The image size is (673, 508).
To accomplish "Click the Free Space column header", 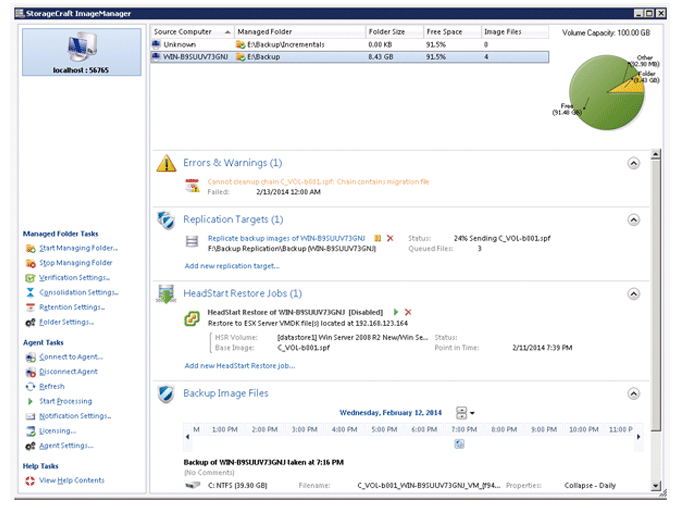I will [452, 32].
